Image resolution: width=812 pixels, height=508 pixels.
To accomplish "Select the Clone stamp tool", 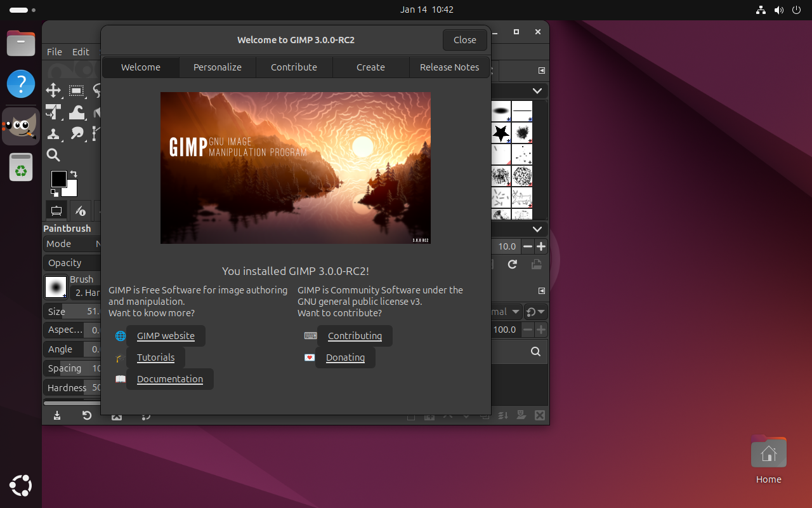I will tap(53, 133).
